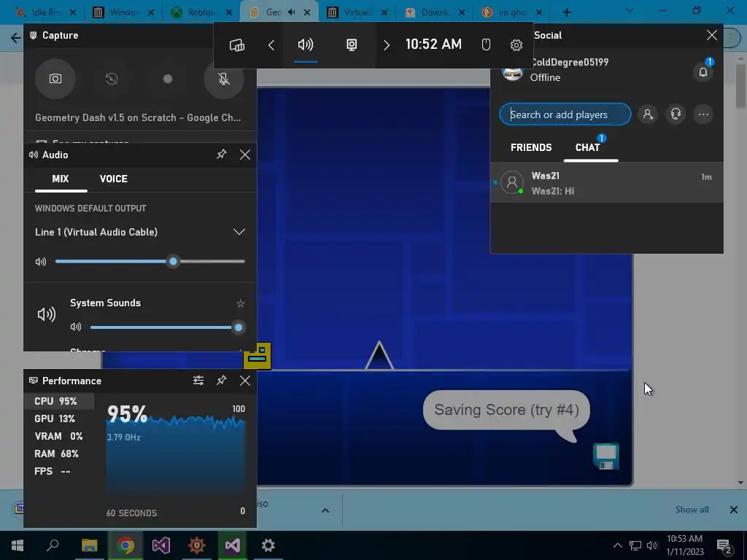
Task: Close the Performance widget
Action: coord(245,381)
